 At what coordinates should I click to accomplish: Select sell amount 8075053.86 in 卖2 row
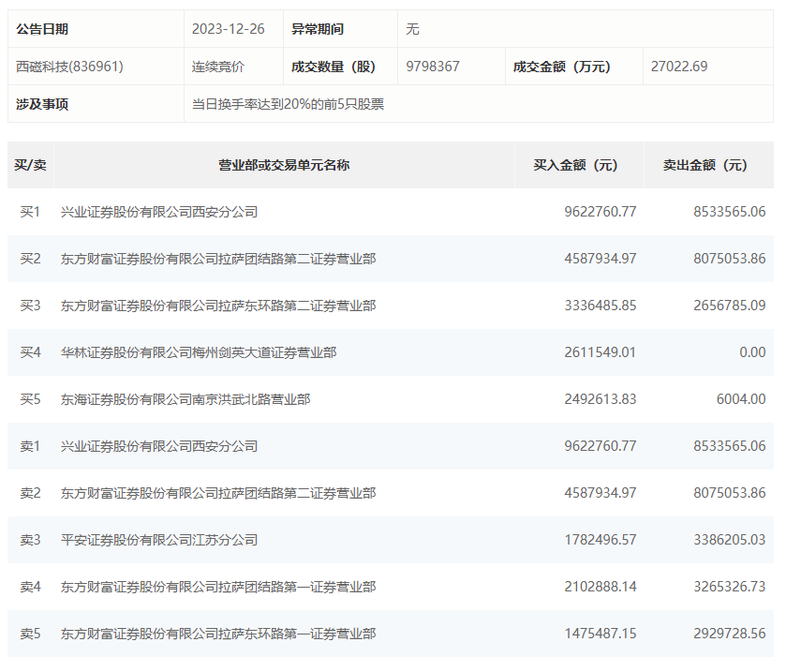click(x=730, y=493)
